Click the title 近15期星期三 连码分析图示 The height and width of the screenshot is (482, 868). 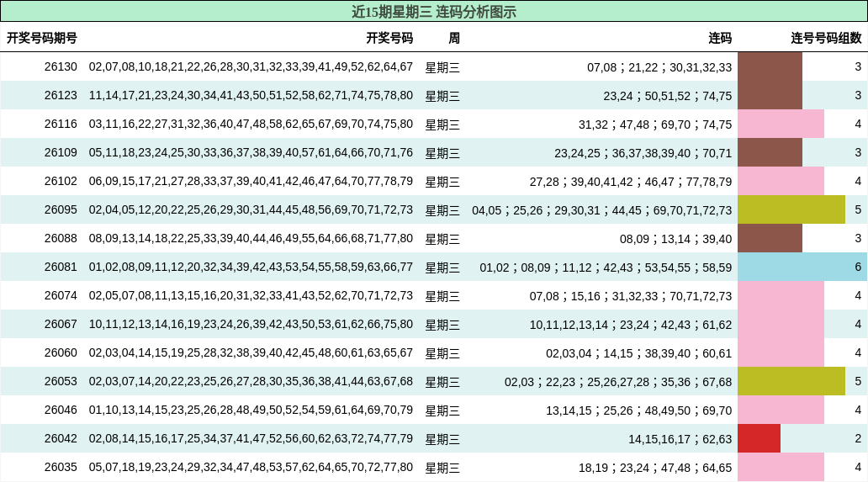click(433, 12)
